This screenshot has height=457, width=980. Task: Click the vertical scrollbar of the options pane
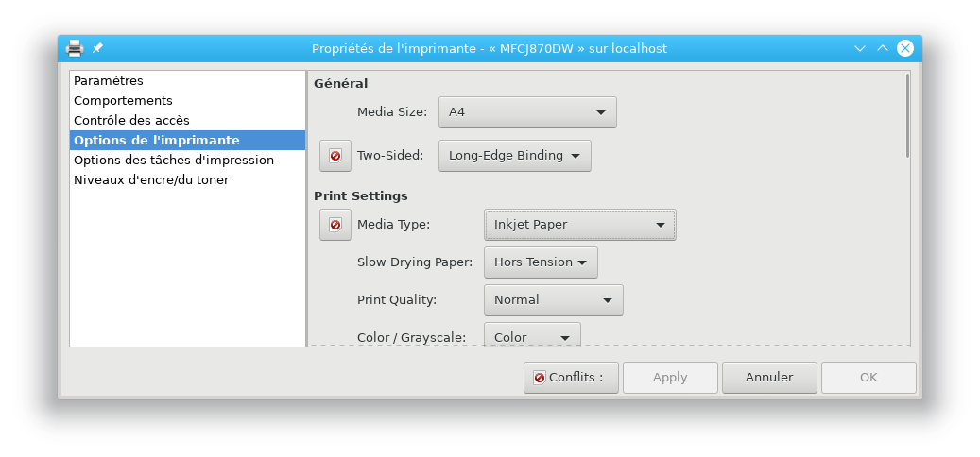click(x=907, y=115)
